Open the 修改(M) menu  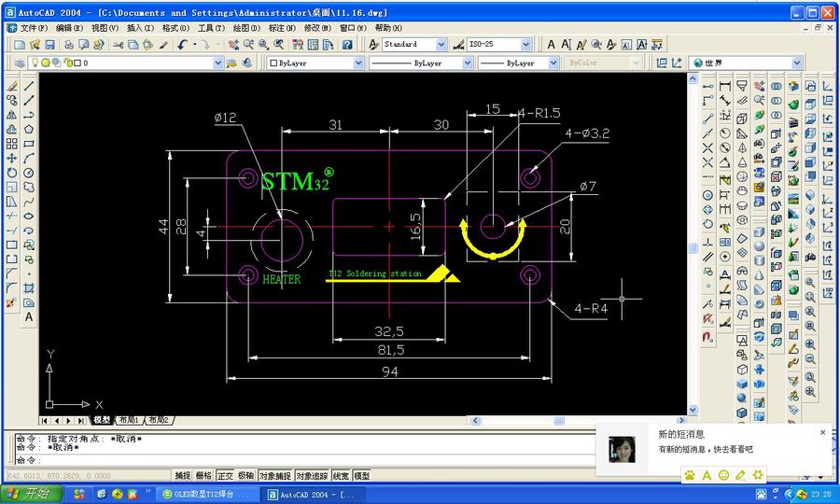pos(317,28)
